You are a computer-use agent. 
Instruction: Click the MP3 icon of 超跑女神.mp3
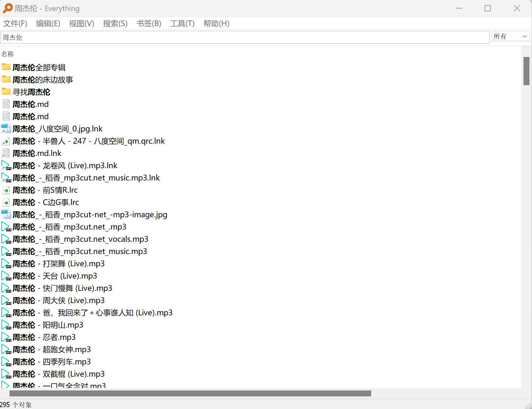click(6, 349)
